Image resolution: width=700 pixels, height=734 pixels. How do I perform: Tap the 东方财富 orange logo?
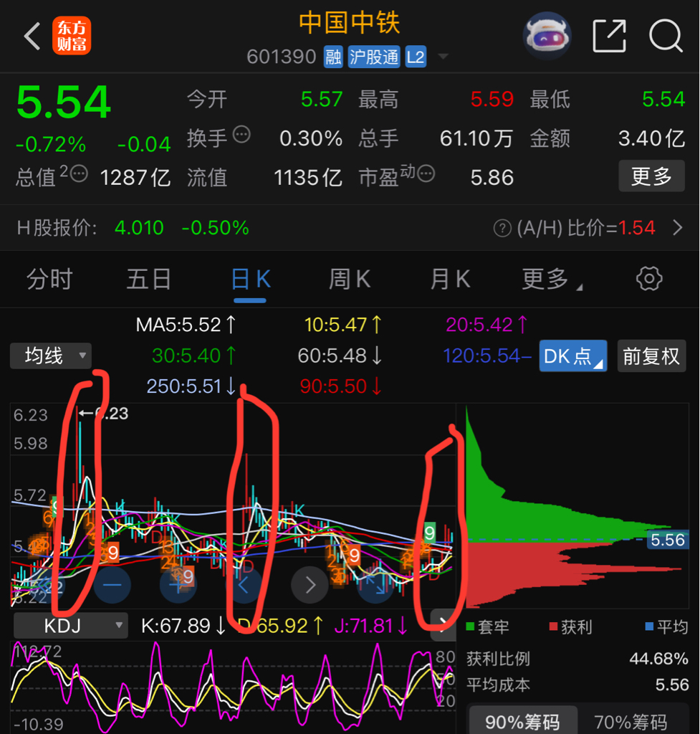pyautogui.click(x=72, y=36)
